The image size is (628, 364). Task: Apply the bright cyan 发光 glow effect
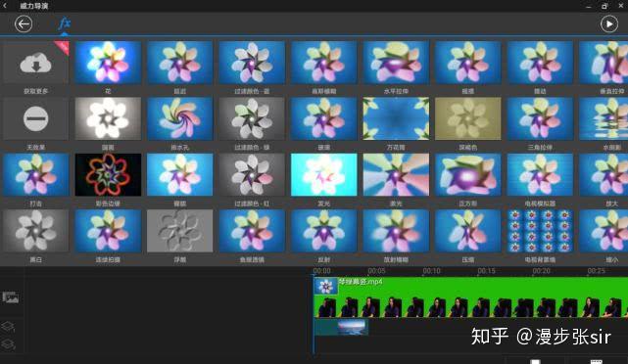(323, 175)
